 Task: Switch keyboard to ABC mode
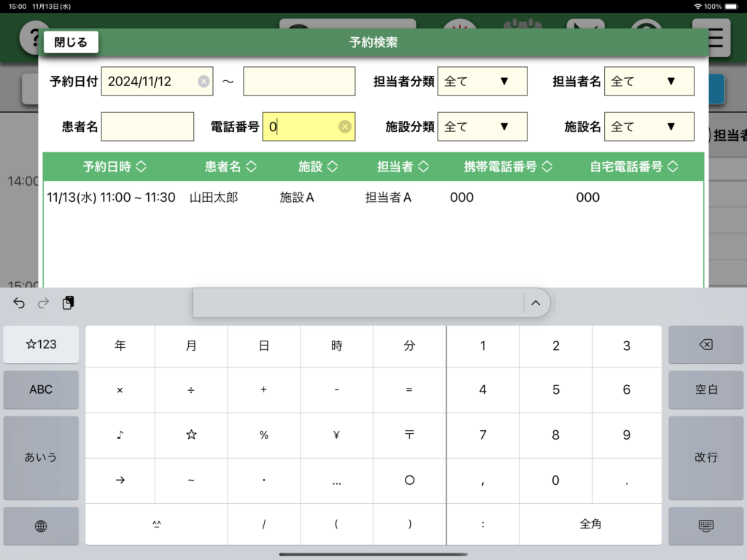41,389
